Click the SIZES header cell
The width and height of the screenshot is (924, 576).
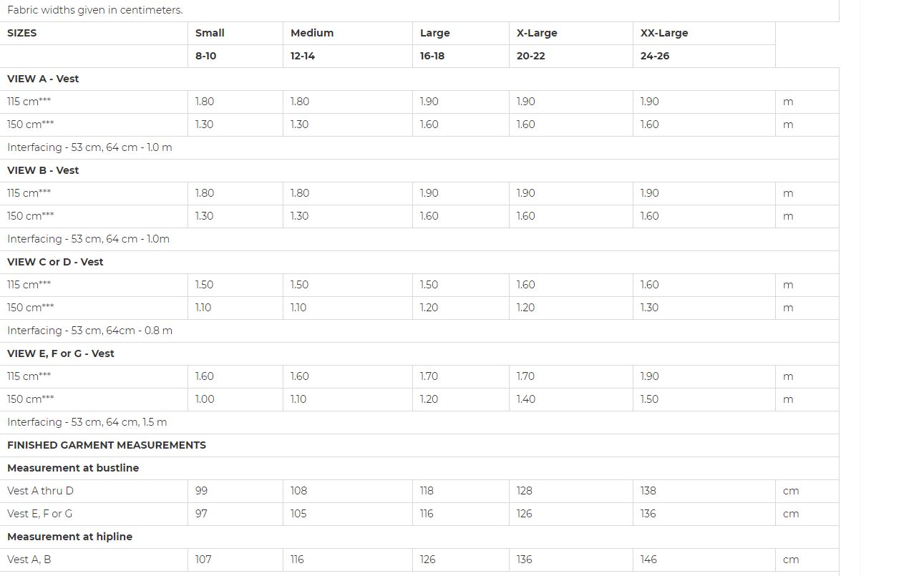point(21,33)
